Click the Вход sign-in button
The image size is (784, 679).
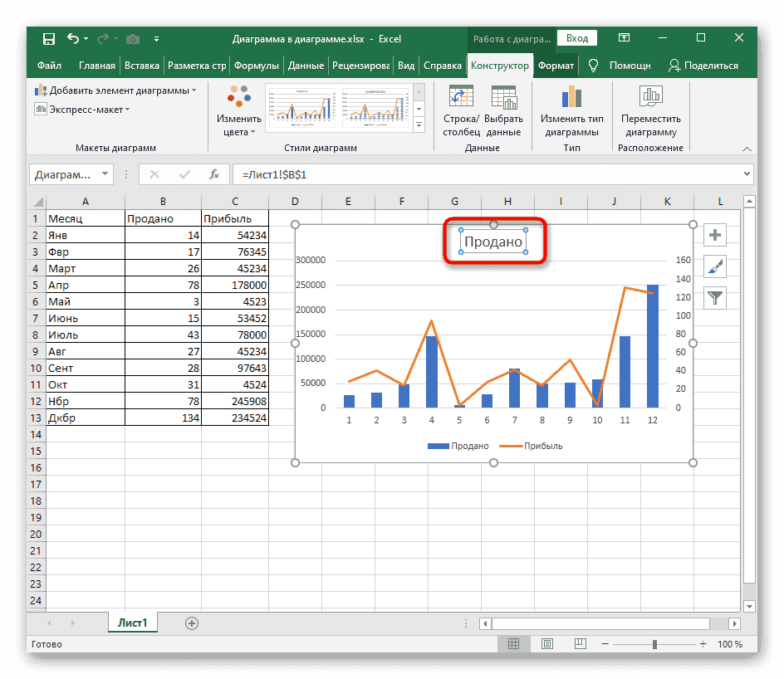pyautogui.click(x=577, y=38)
